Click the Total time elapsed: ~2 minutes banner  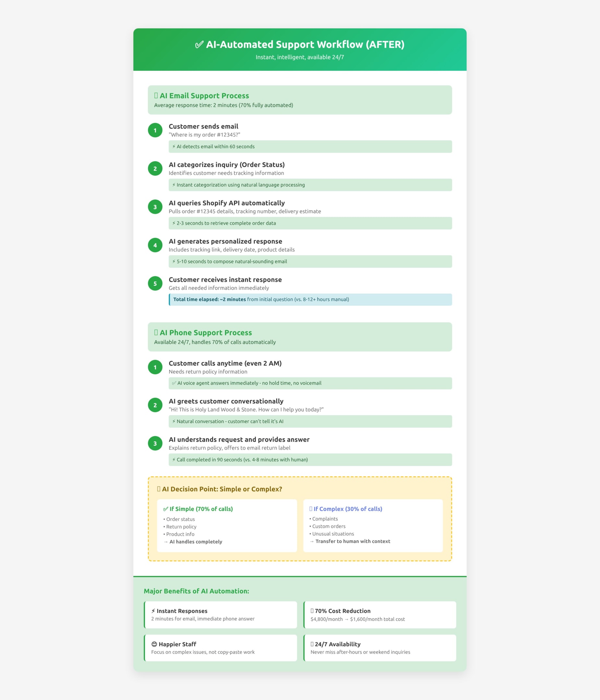tap(310, 300)
